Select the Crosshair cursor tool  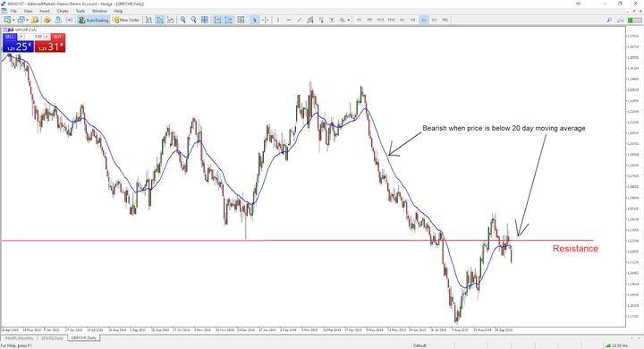pos(266,20)
